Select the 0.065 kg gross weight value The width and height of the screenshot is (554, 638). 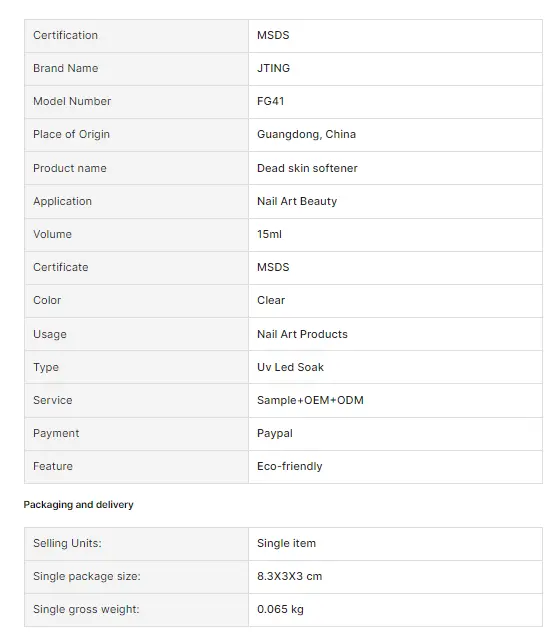(280, 610)
